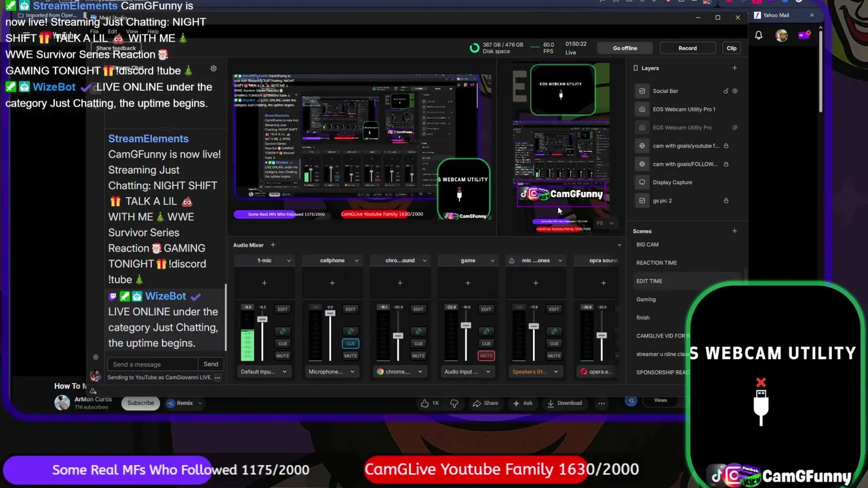Start recording with the Record button
The image size is (868, 488).
tap(688, 48)
